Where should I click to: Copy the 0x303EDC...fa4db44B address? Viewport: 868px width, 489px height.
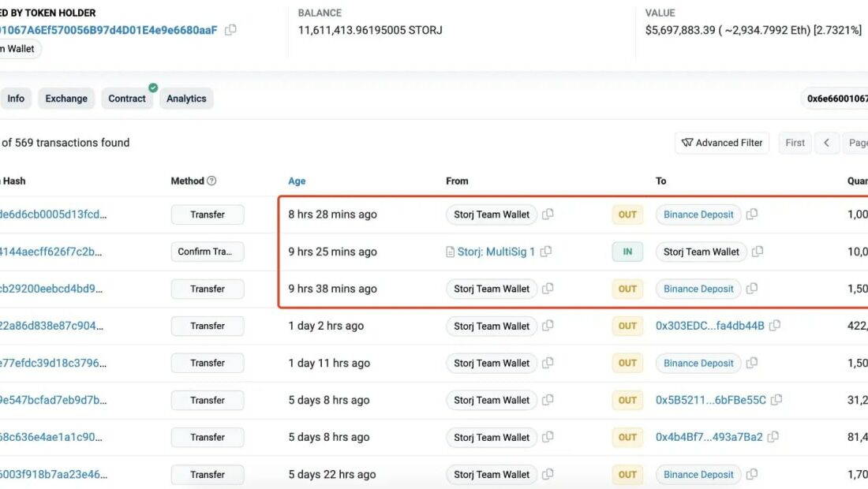[x=775, y=325]
